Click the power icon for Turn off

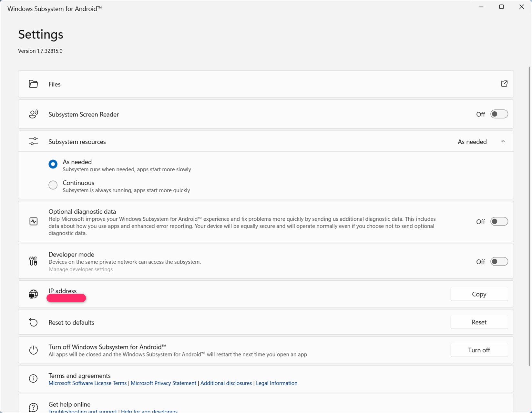pyautogui.click(x=33, y=350)
